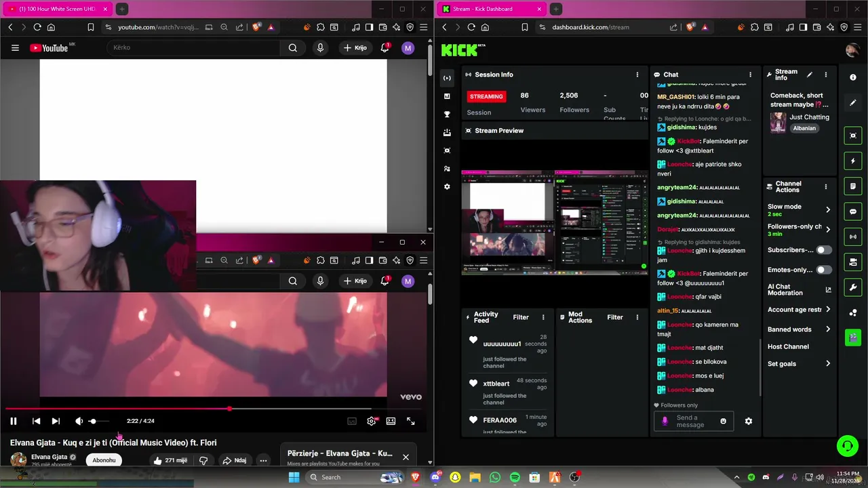Click the Mod Actions Filter button
Viewport: 868px width, 488px height.
pos(615,317)
